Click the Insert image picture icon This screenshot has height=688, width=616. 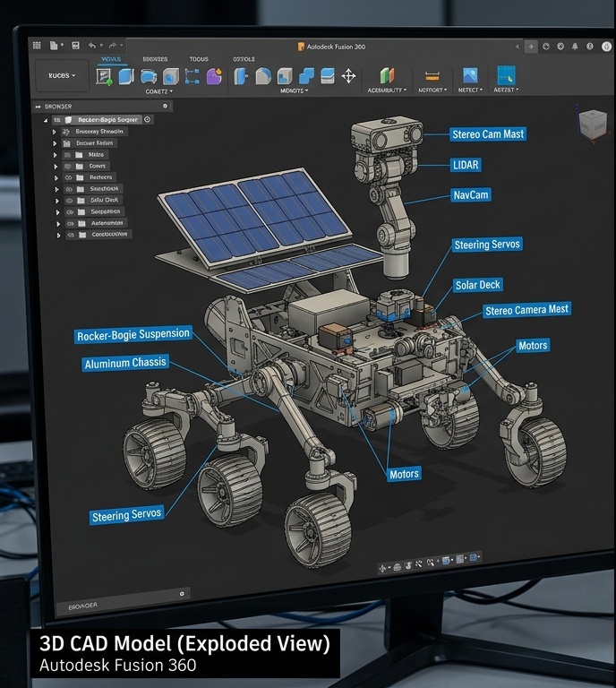tap(470, 75)
